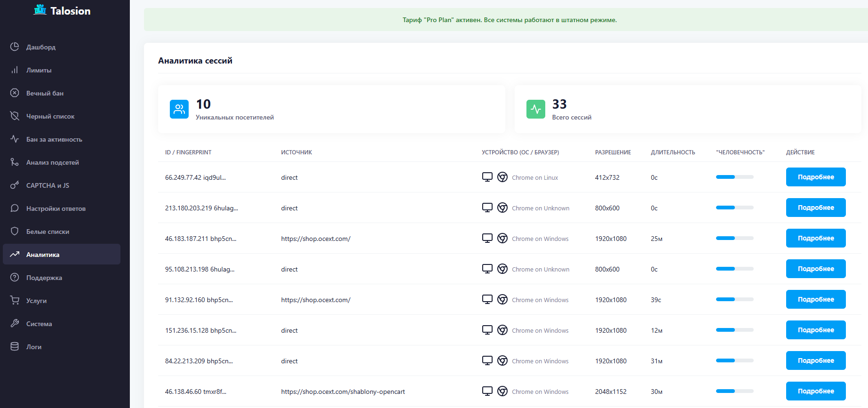Click the Вечный бан circle-x icon
Screen dimensions: 868x408
tap(15, 93)
